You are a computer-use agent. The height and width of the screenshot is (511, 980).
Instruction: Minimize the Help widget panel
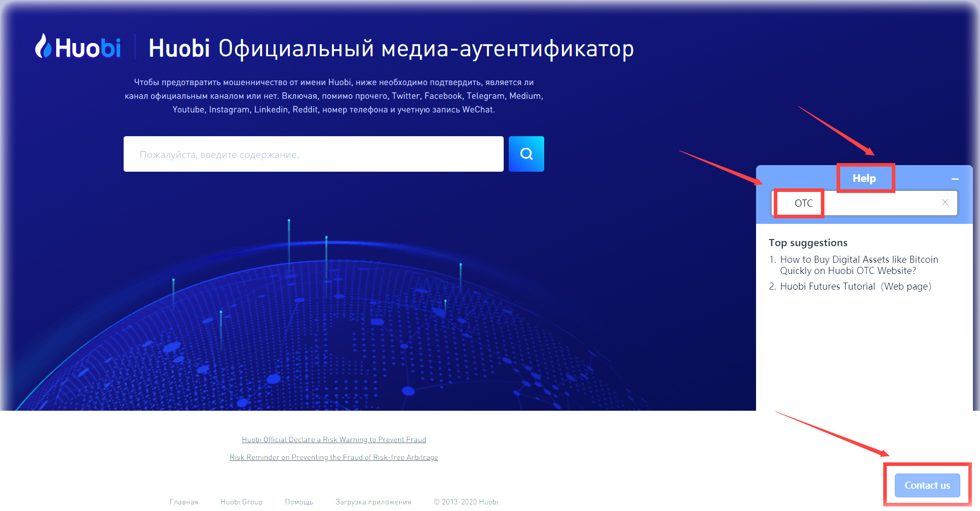pyautogui.click(x=955, y=179)
